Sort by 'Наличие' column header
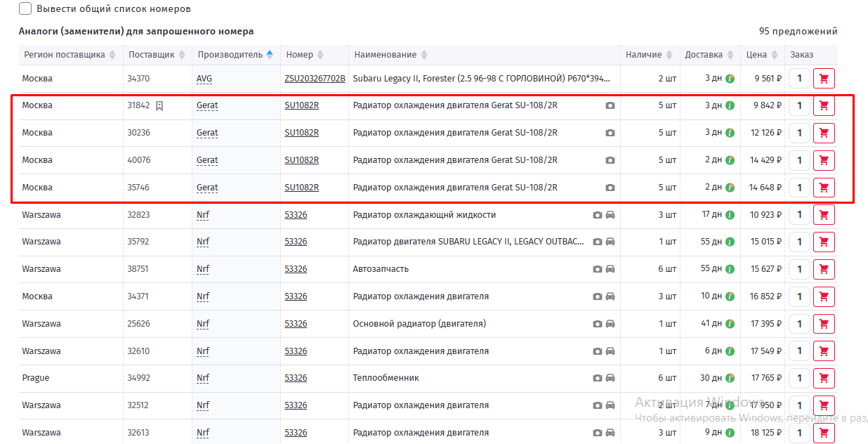Viewport: 868px width, 444px height. pyautogui.click(x=644, y=55)
